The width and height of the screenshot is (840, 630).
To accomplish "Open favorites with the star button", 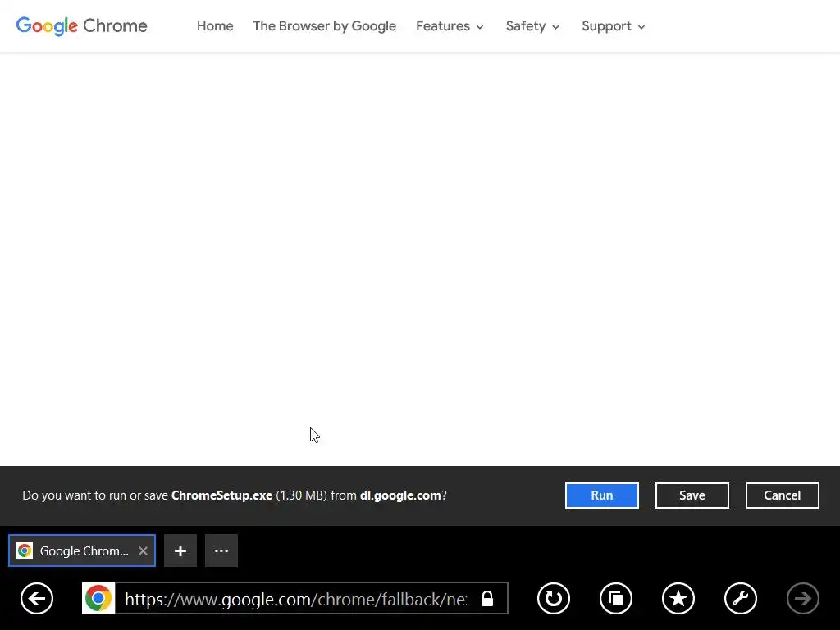I will [x=678, y=598].
